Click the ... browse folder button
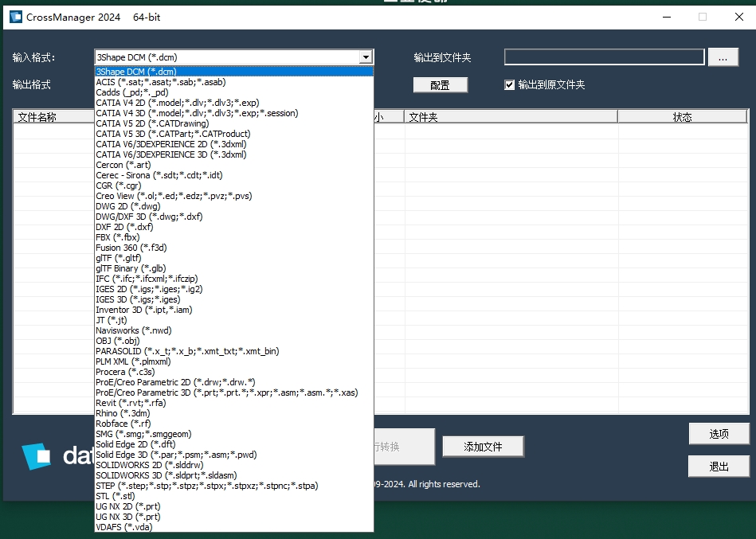 point(723,57)
